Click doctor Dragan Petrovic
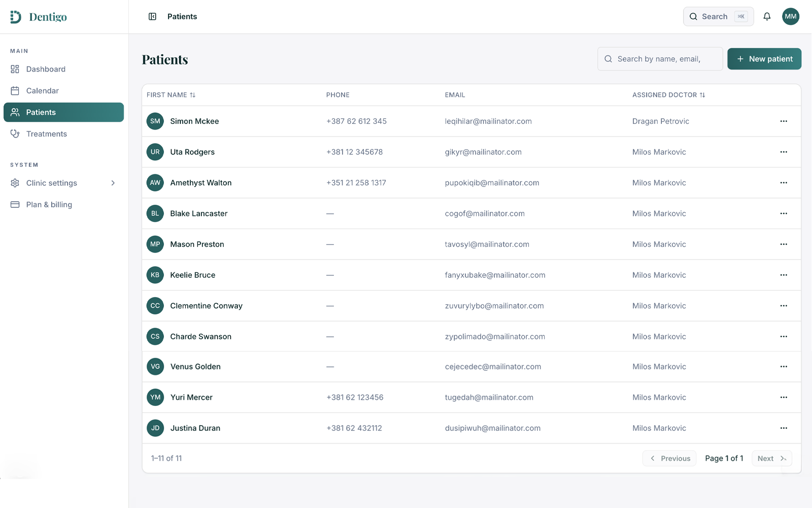812x508 pixels. pos(661,121)
